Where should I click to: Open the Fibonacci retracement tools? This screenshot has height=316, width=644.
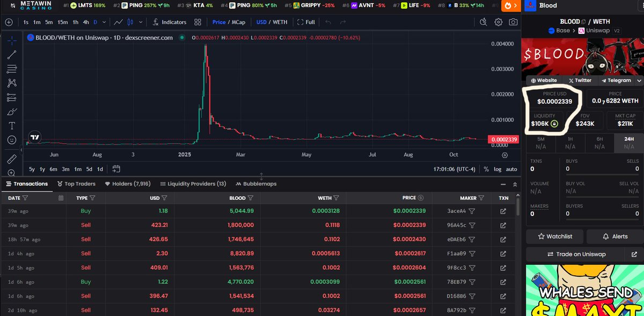click(11, 69)
